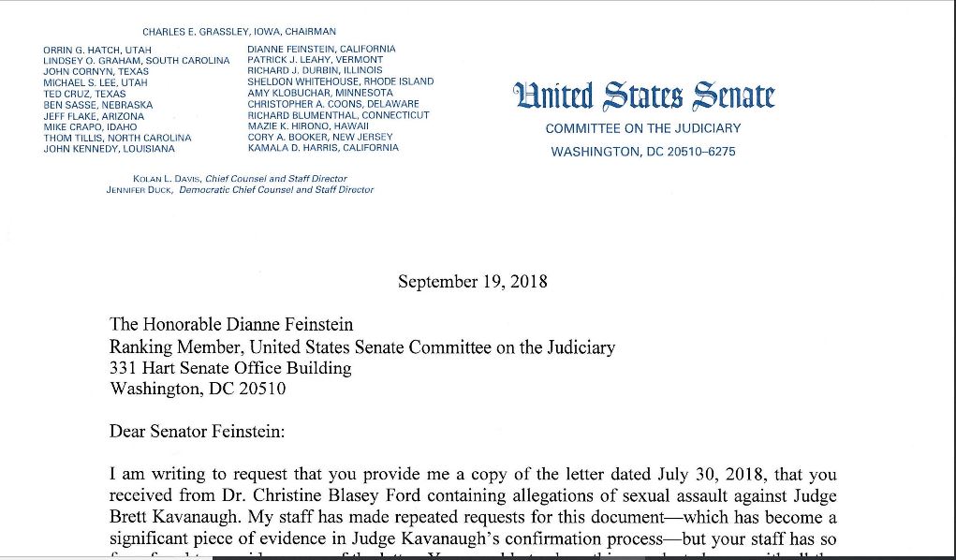Image resolution: width=956 pixels, height=560 pixels.
Task: Click the United States Senate letterhead logo
Action: [643, 96]
